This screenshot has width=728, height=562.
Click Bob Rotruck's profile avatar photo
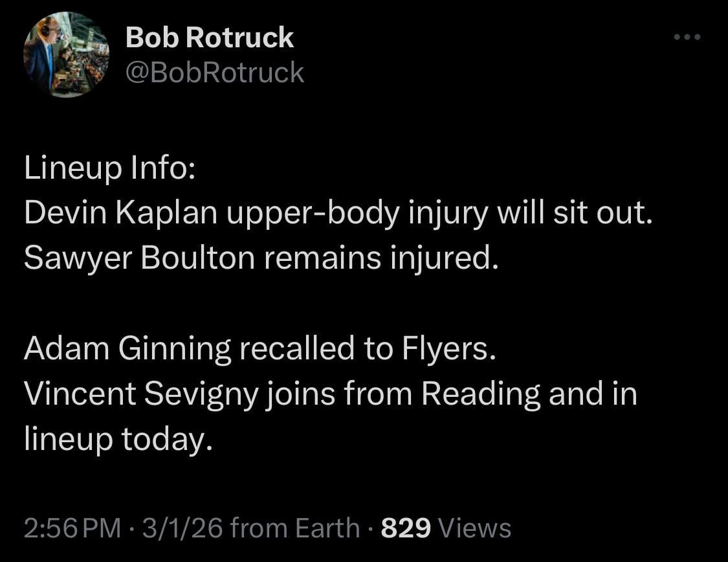[x=66, y=54]
